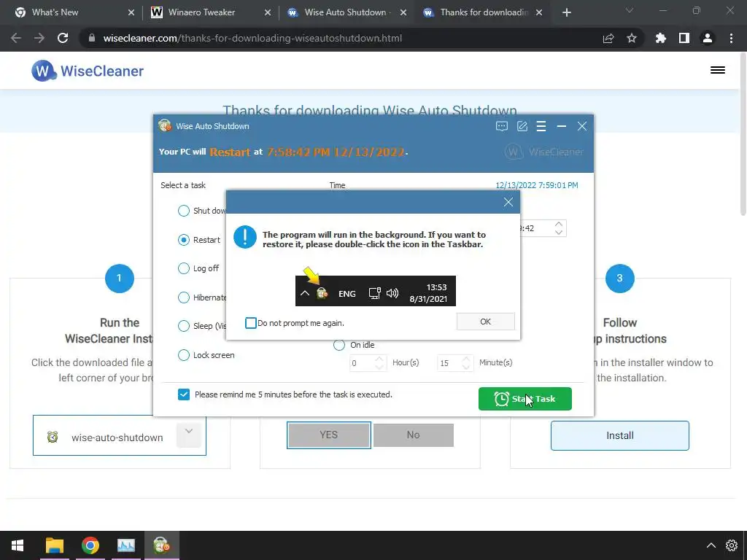
Task: Click the edit note icon in Wise Auto Shutdown title bar
Action: 522,126
